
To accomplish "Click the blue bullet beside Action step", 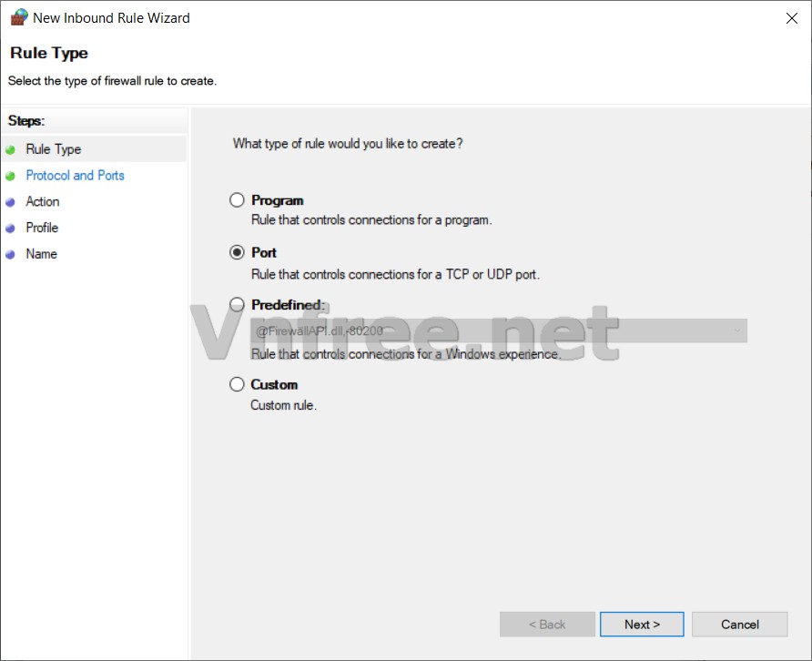I will [x=11, y=202].
